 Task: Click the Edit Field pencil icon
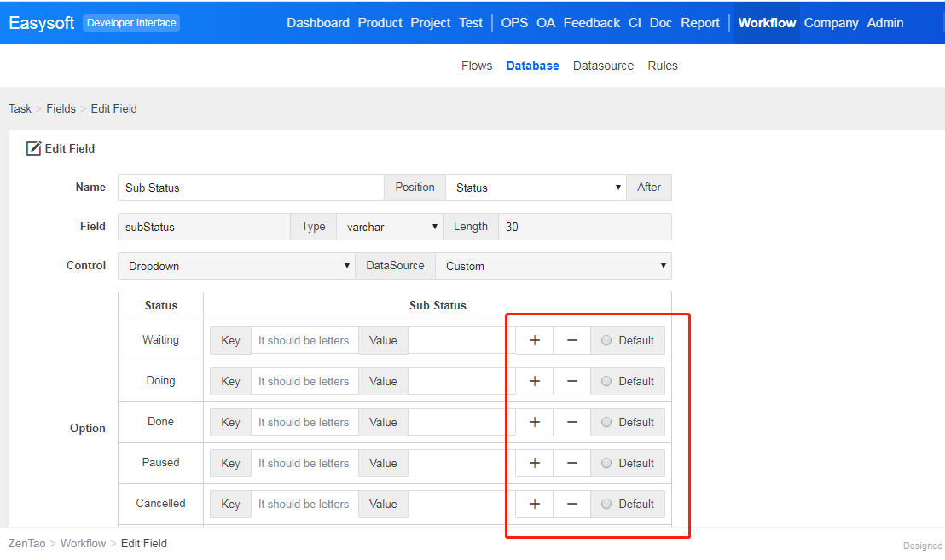click(x=33, y=148)
